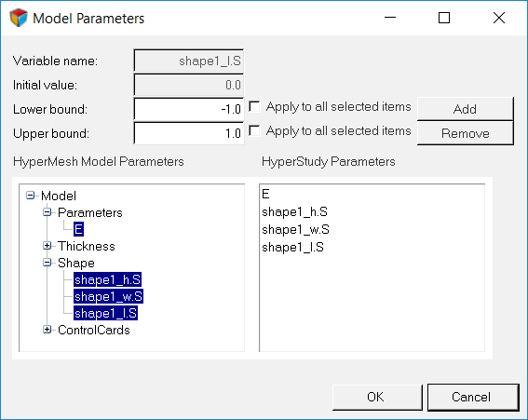
Task: Focus the Upper bound input field
Action: 188,133
